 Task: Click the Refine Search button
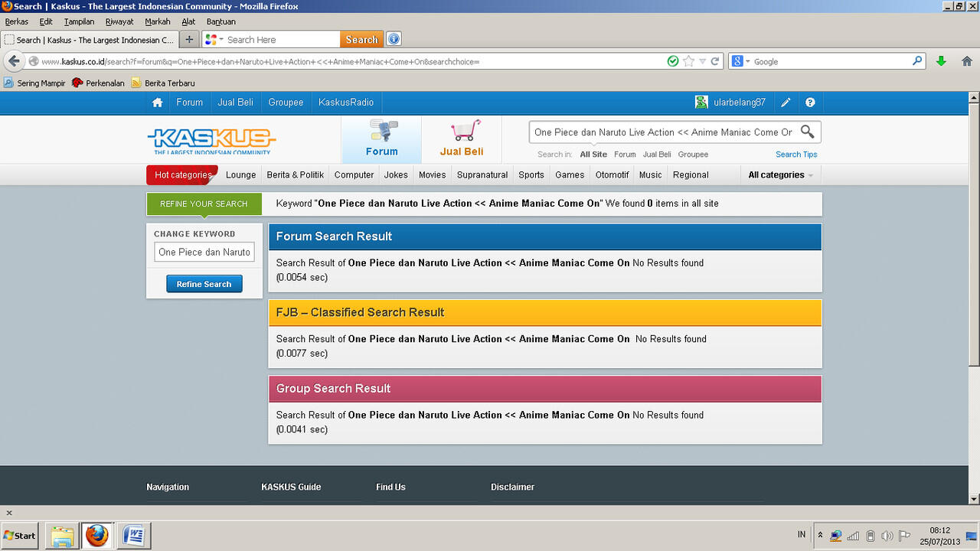point(204,284)
